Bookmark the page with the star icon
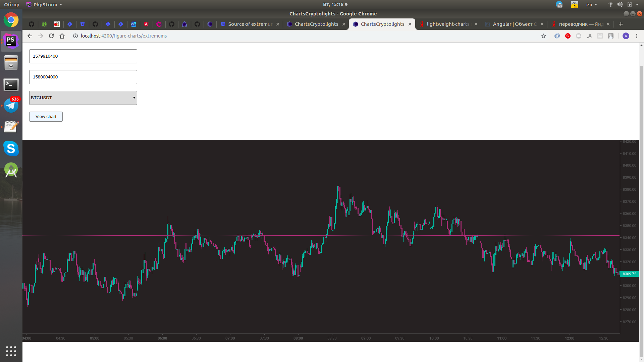The width and height of the screenshot is (644, 362). click(544, 36)
